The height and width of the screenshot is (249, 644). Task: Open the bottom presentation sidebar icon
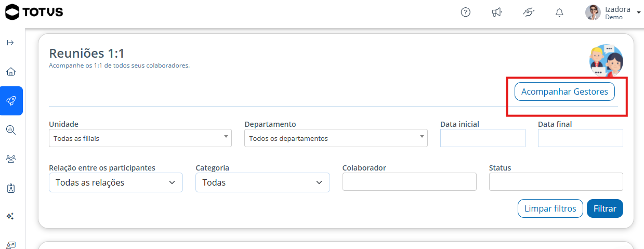[11, 245]
